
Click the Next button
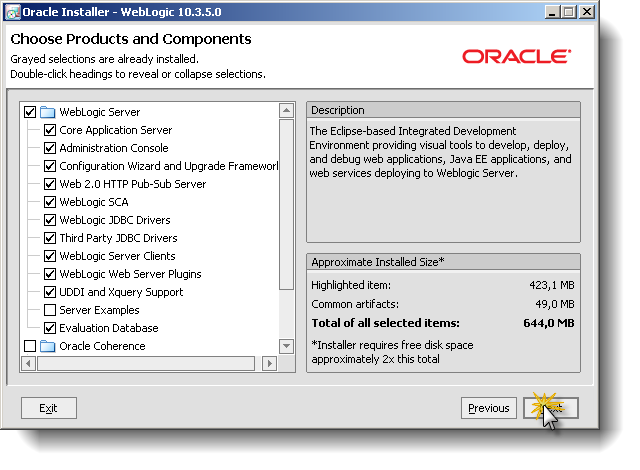[x=551, y=408]
